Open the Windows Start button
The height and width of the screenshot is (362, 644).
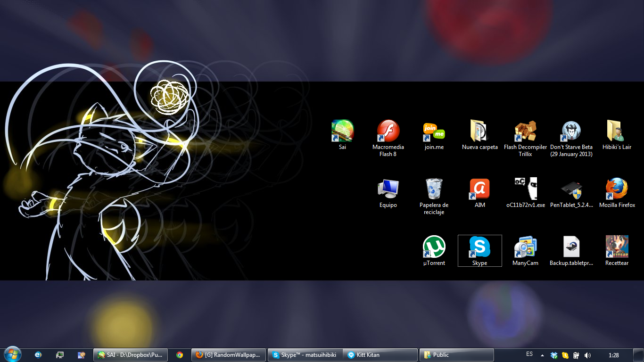click(12, 354)
